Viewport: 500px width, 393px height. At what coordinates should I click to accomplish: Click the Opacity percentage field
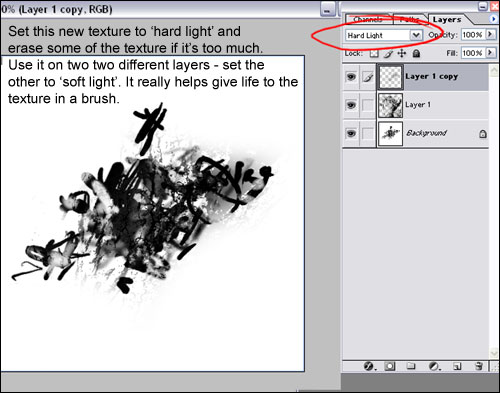[x=473, y=34]
